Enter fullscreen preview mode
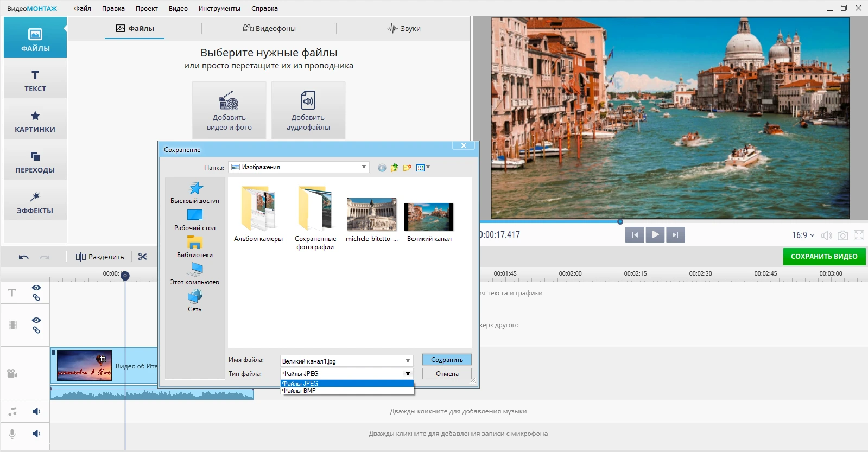This screenshot has height=452, width=868. tap(859, 235)
